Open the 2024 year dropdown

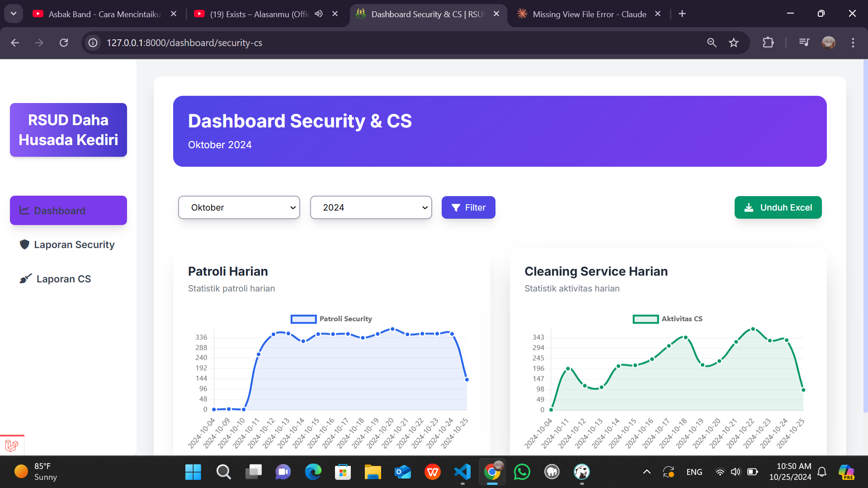coord(371,207)
